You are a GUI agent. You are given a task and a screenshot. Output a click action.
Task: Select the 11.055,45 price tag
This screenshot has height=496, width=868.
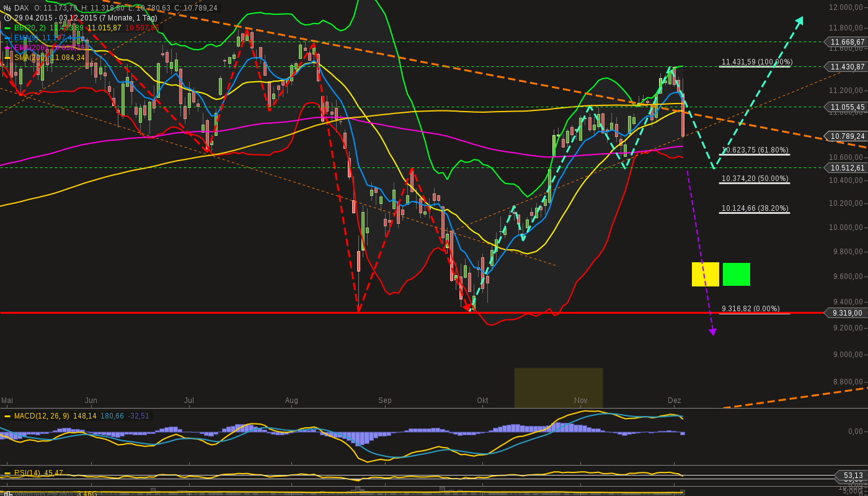click(845, 107)
